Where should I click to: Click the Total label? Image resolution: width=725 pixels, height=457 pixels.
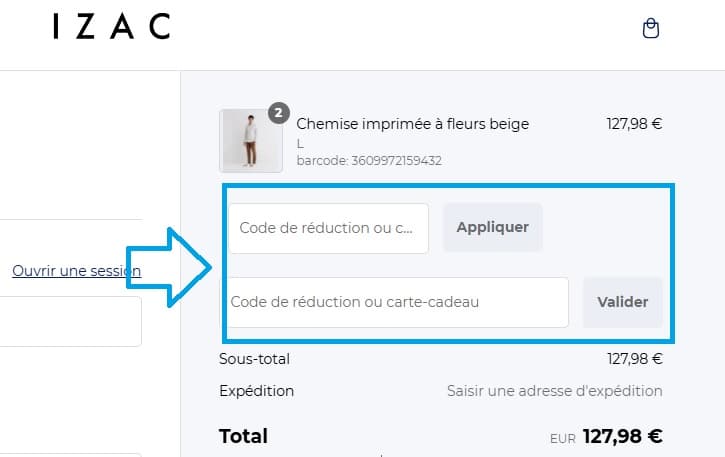pyautogui.click(x=243, y=436)
